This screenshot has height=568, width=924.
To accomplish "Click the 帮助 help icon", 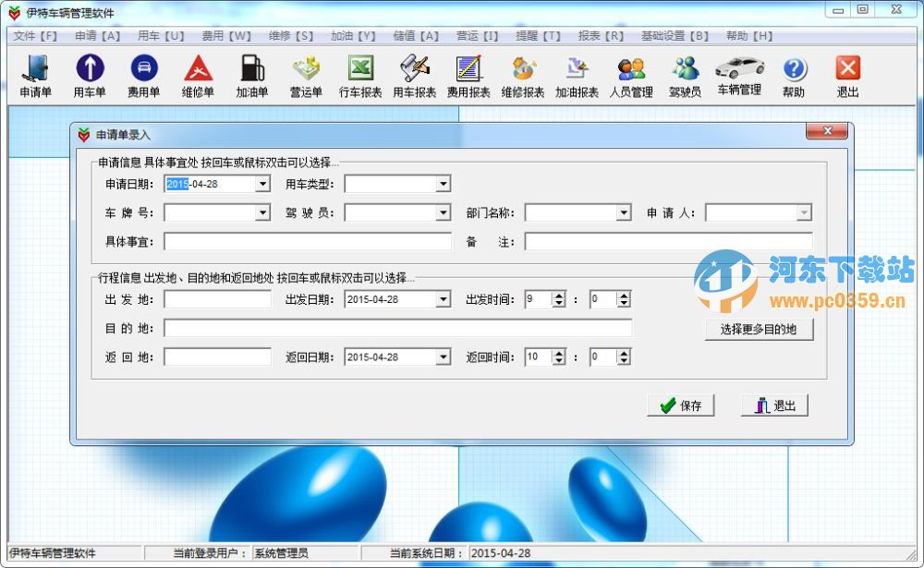I will point(794,74).
